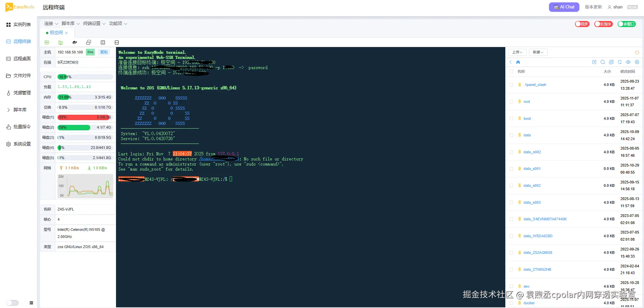Toggle the theme switch at sidebar bottom
Image resolution: width=644 pixels, height=308 pixels.
click(13, 303)
